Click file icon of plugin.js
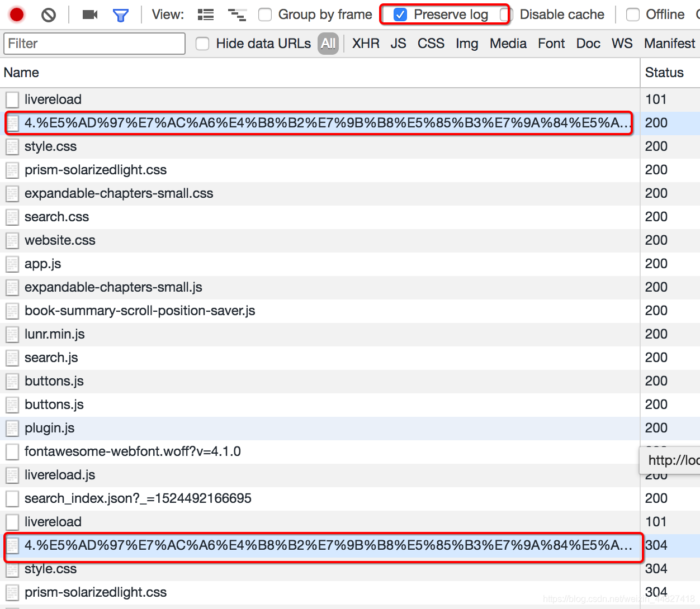The width and height of the screenshot is (700, 609). [12, 428]
